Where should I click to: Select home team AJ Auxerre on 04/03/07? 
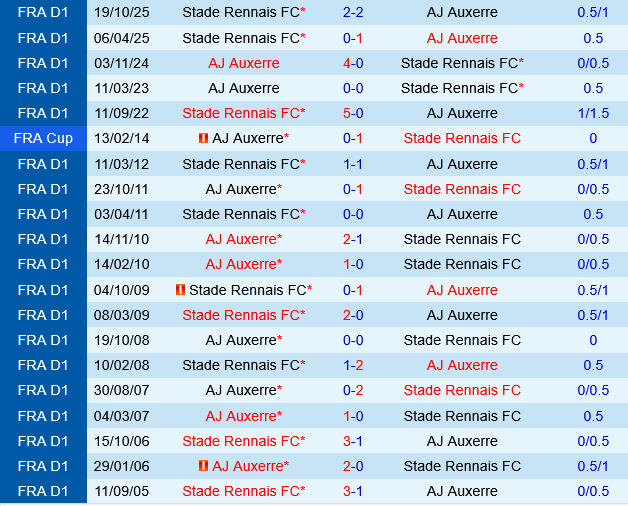click(x=241, y=416)
